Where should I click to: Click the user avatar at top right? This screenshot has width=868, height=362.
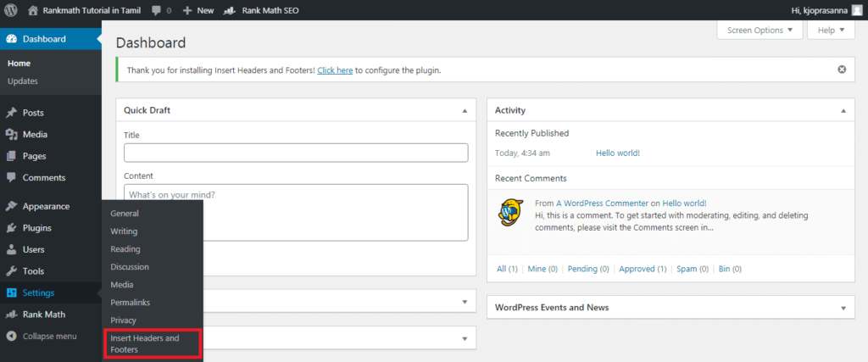(857, 10)
